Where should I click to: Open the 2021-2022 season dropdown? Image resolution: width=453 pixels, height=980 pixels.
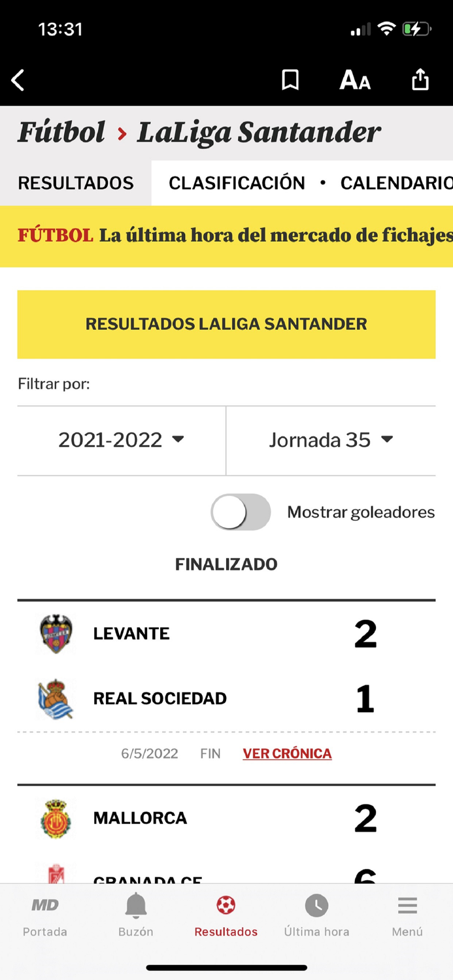click(121, 440)
